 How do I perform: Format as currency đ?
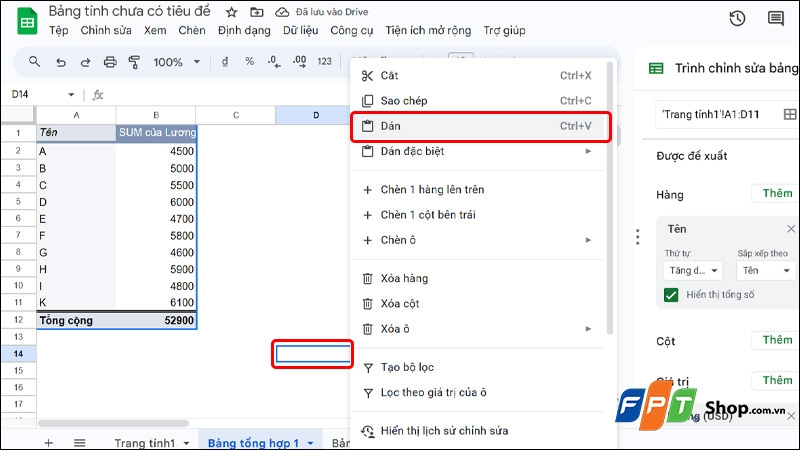(224, 62)
